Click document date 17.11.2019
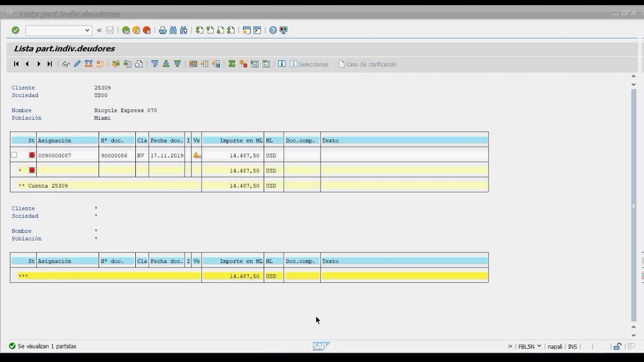 (x=167, y=156)
